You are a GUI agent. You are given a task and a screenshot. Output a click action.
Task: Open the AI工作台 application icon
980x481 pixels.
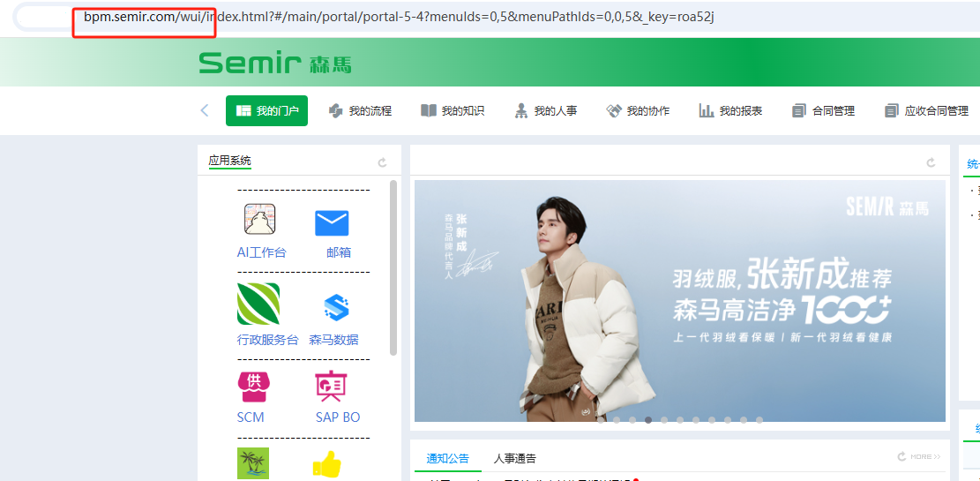tap(260, 219)
